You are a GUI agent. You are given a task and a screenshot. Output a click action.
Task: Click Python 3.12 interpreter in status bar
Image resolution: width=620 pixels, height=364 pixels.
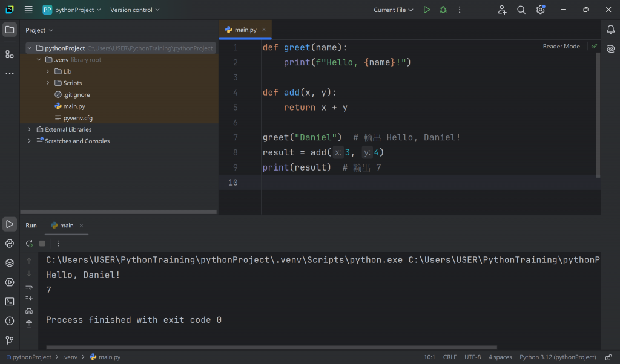coord(558,357)
